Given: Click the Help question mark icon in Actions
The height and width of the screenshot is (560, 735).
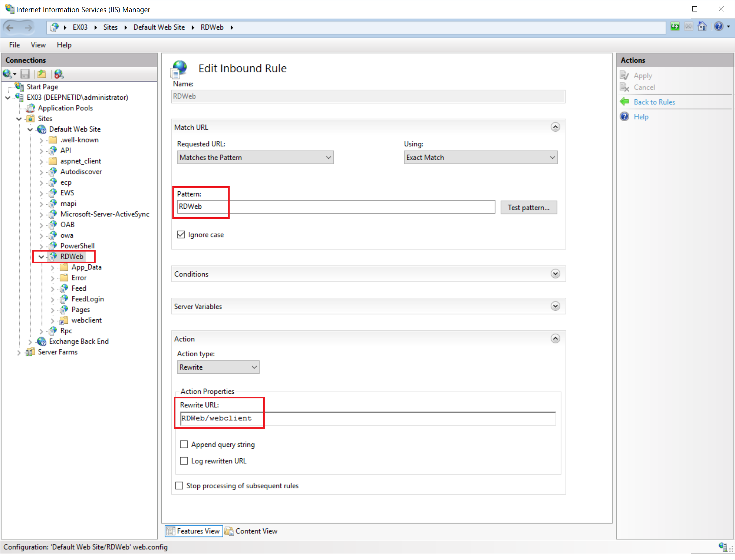Looking at the screenshot, I should pos(625,117).
